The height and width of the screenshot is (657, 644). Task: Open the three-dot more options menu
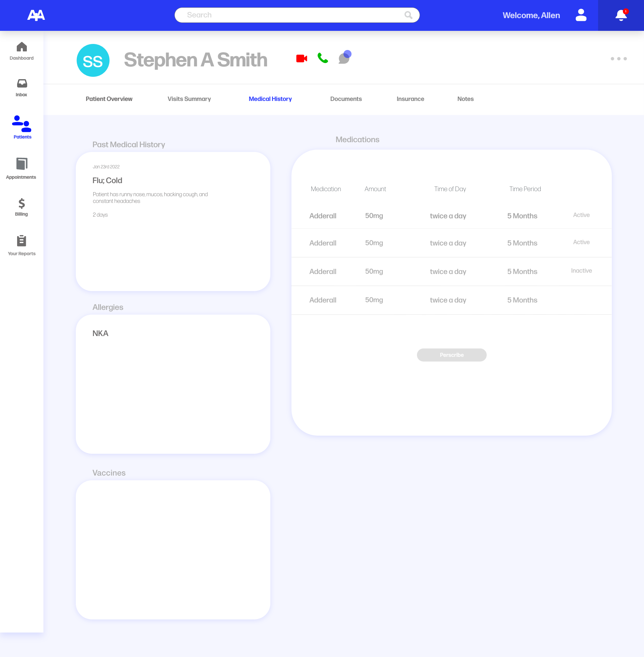coord(618,59)
